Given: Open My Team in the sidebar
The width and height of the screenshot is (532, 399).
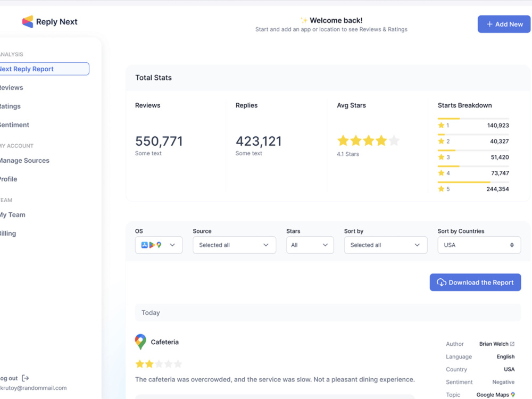Looking at the screenshot, I should (13, 215).
